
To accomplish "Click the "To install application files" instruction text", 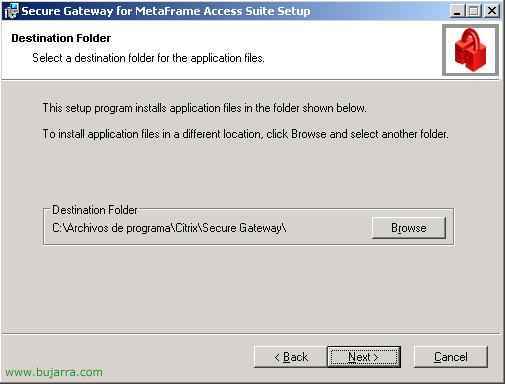I will pyautogui.click(x=245, y=134).
